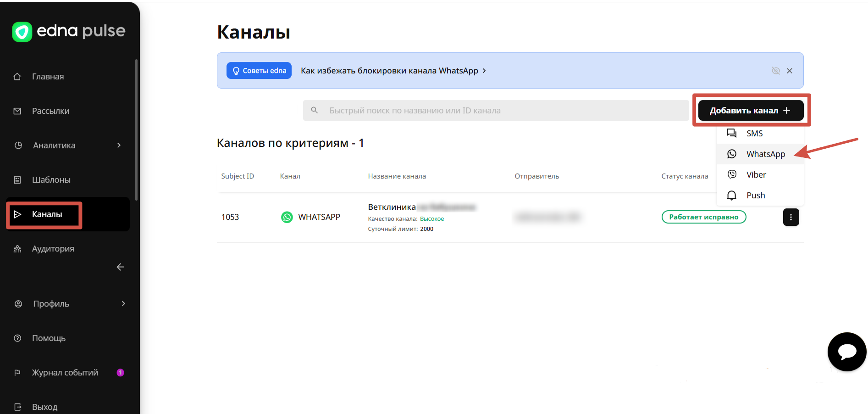The image size is (868, 414).
Task: Click the Viber icon in the dropdown
Action: coord(732,174)
